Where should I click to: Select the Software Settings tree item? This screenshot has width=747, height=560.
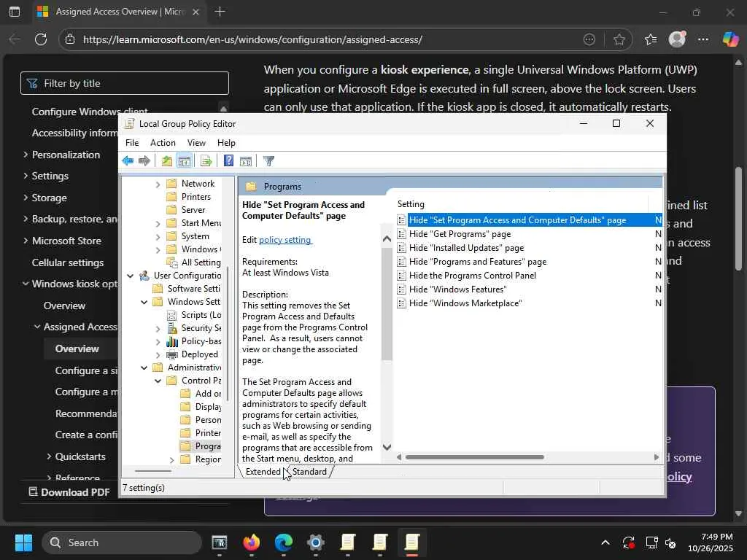coord(193,289)
